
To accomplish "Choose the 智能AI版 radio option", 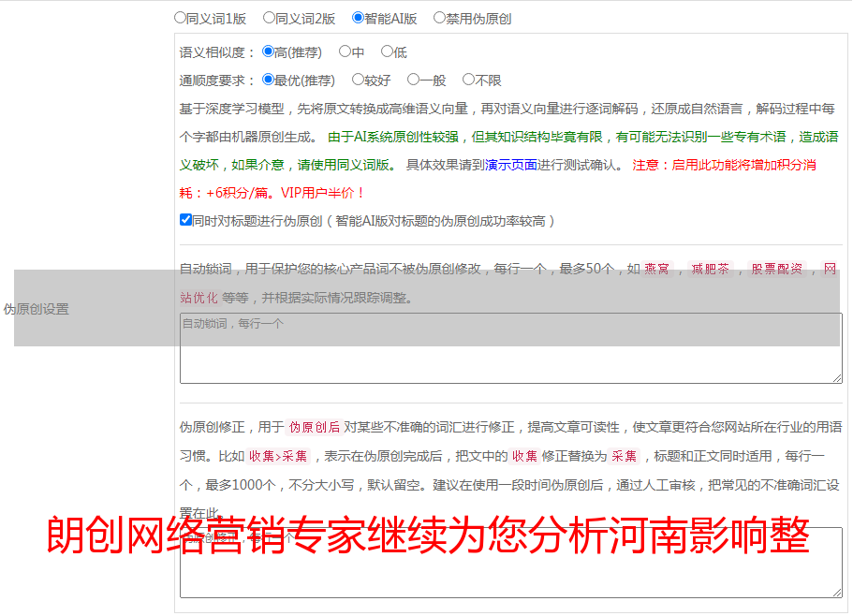I will pos(358,18).
